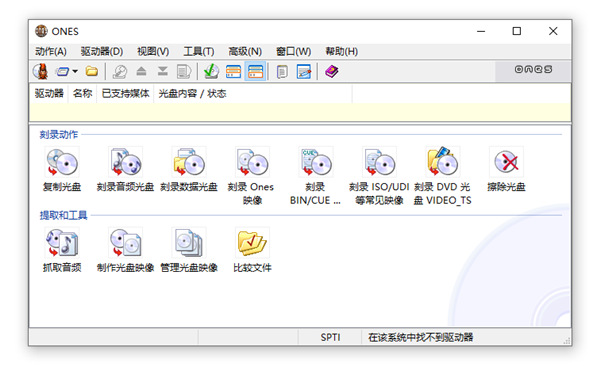The height and width of the screenshot is (366, 600).
Task: Click the unhighlighted orange panel layout icon
Action: [x=233, y=71]
